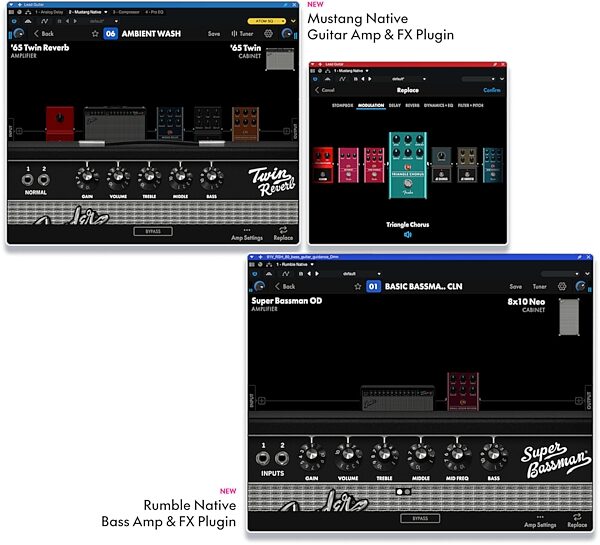The width and height of the screenshot is (600, 545).
Task: Open the globe settings icon in the Rumble Native header
Action: [x=562, y=286]
